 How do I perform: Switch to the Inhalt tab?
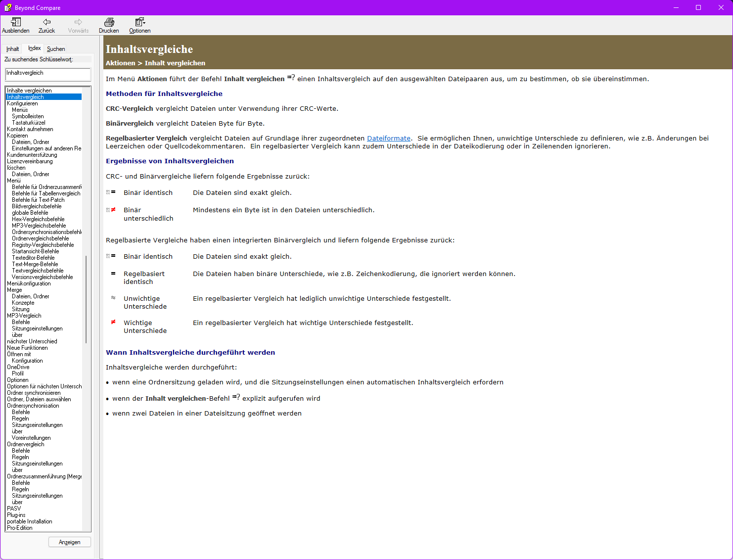coord(13,49)
